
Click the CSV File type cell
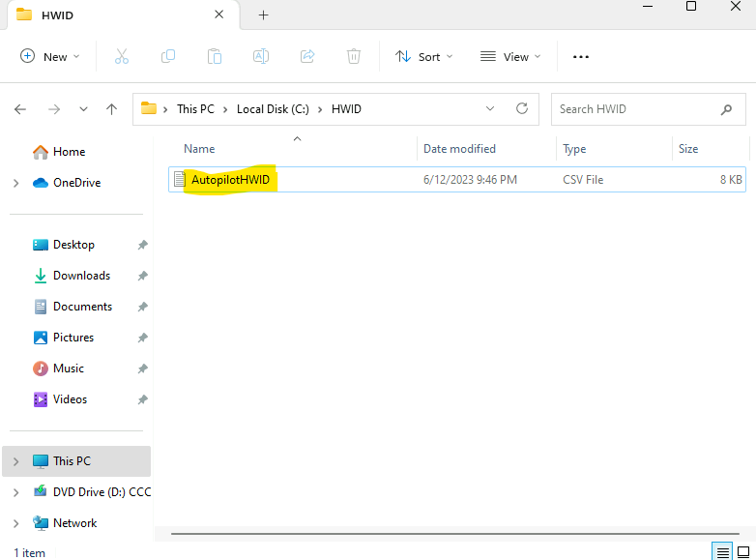click(x=583, y=180)
